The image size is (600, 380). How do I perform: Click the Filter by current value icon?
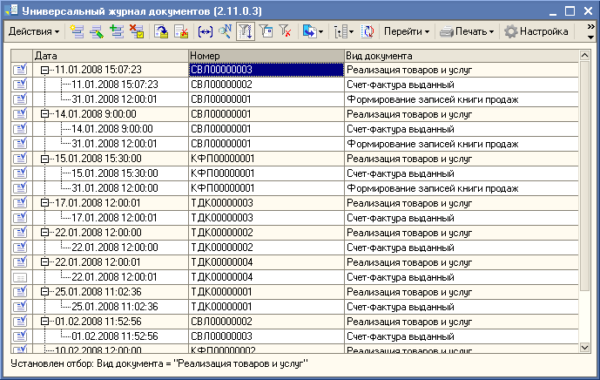pos(266,32)
